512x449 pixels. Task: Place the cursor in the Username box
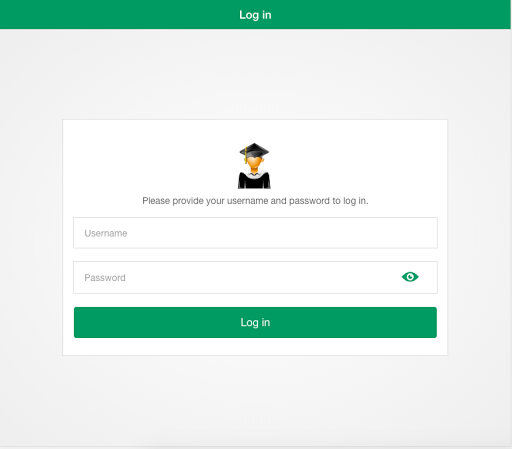(x=255, y=233)
